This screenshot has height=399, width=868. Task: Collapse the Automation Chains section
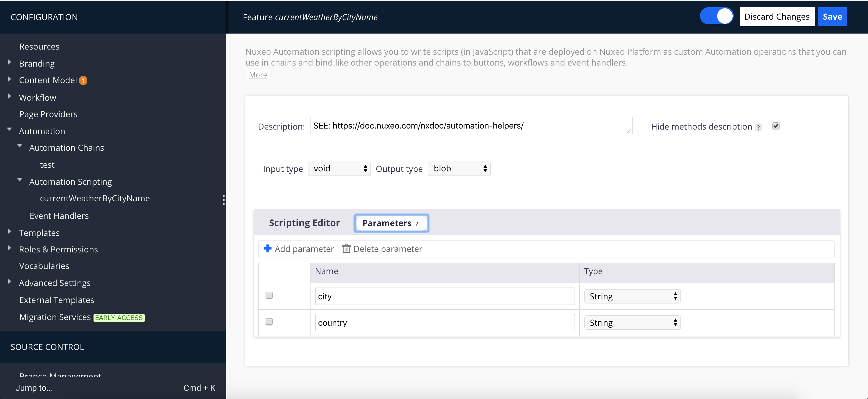(20, 146)
